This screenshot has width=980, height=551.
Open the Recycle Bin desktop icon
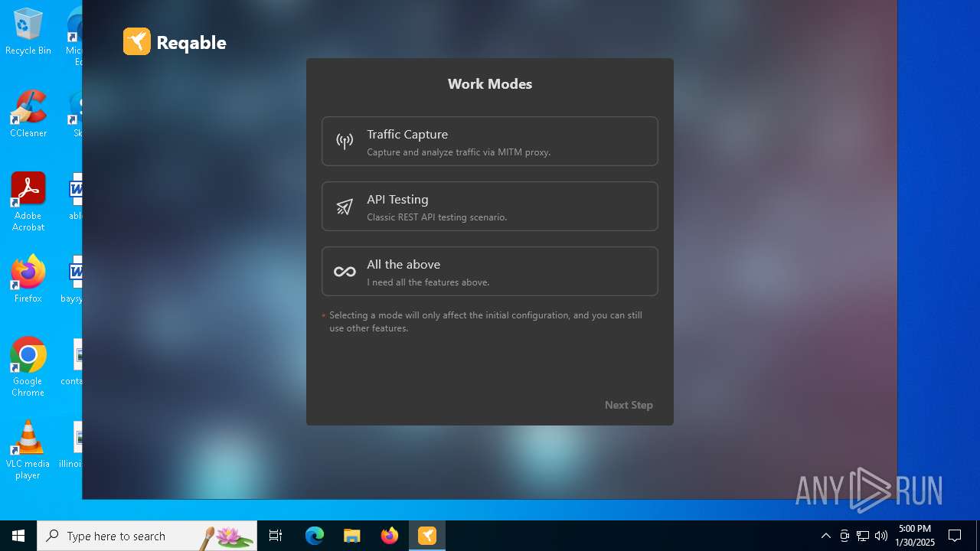(x=28, y=32)
